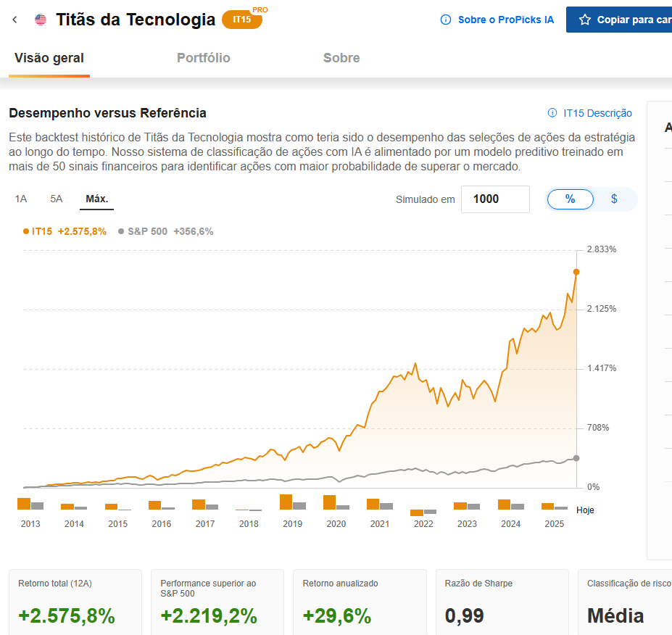Click the Simulado em amount field

point(495,199)
